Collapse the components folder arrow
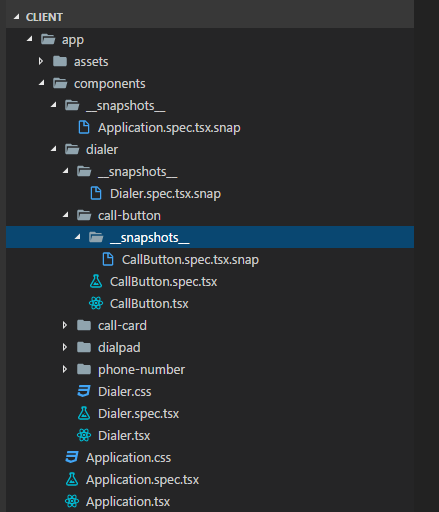Image resolution: width=439 pixels, height=512 pixels. 41,83
